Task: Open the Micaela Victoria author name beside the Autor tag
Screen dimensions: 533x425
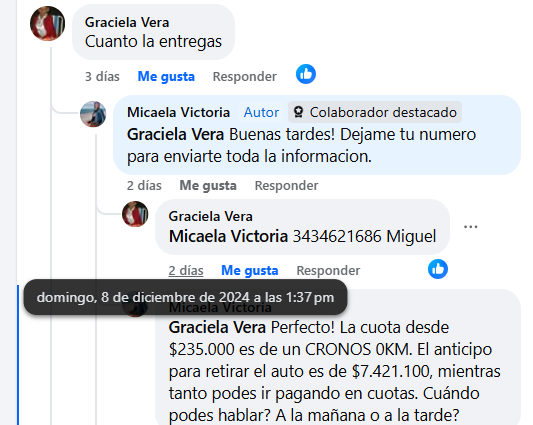Action: 178,112
